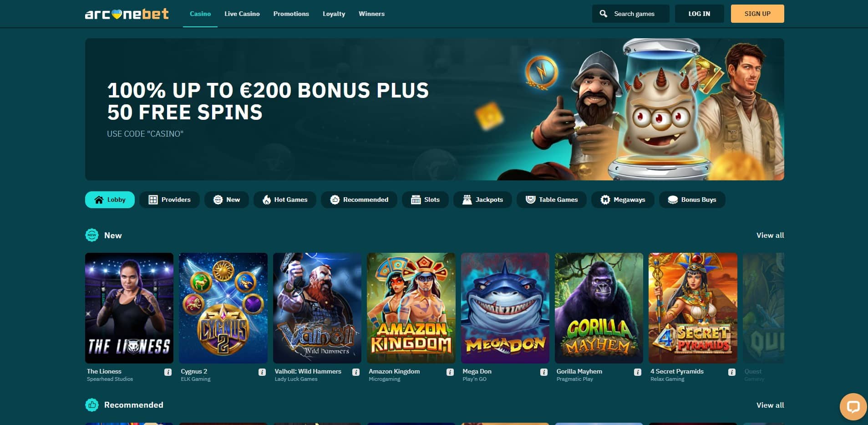Launch the Amazon Kingdom game thumbnail
The width and height of the screenshot is (868, 425).
[x=411, y=308]
